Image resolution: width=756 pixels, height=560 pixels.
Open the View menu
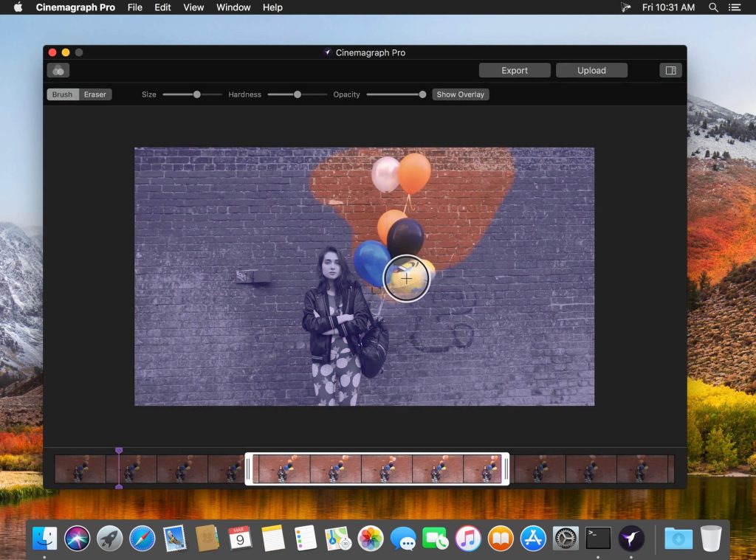193,7
